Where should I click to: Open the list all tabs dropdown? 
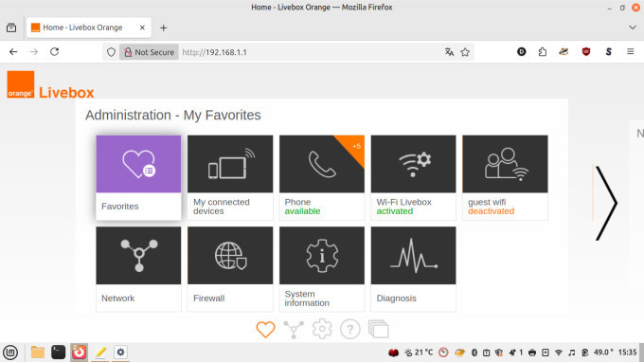point(633,27)
